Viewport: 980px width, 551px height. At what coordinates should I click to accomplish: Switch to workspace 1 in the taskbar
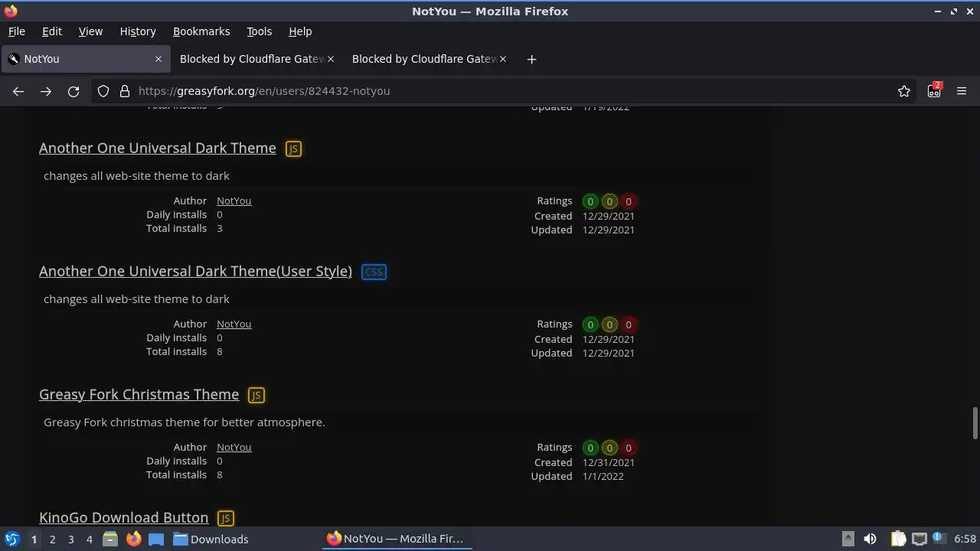click(34, 540)
